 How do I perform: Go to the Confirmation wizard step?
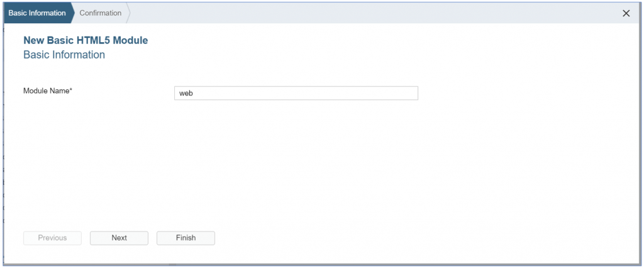pyautogui.click(x=100, y=13)
